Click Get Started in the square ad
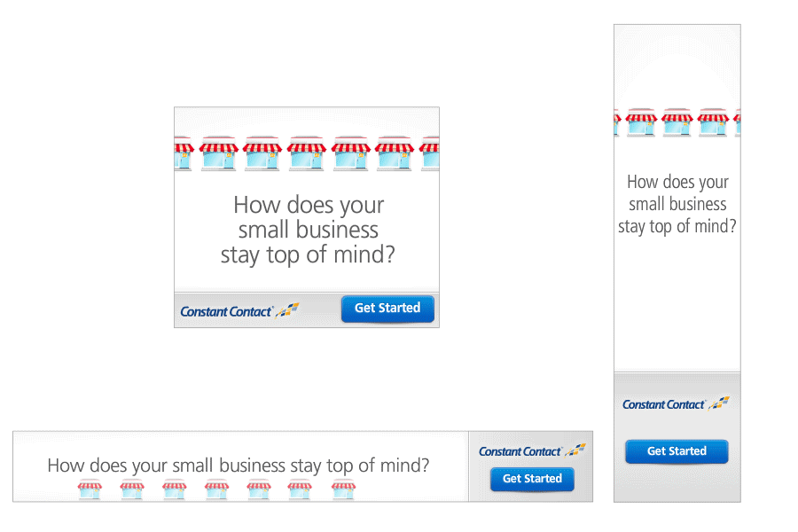 [x=387, y=309]
